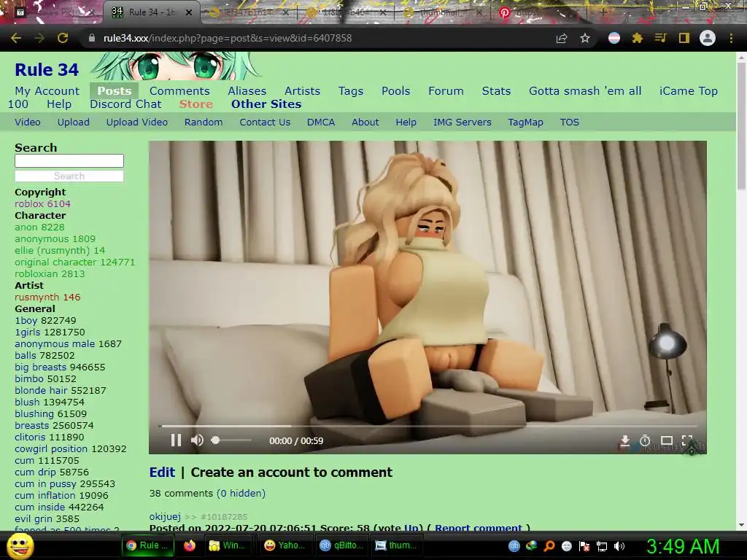Open the Stats page

click(496, 91)
